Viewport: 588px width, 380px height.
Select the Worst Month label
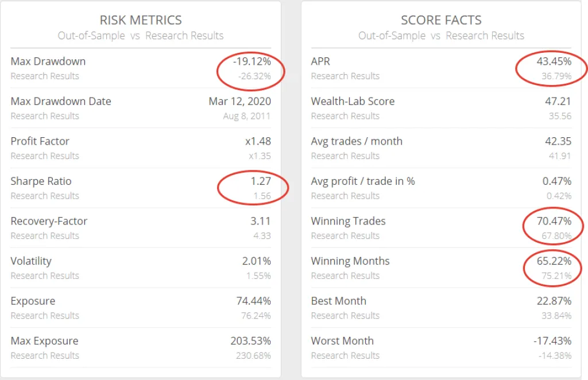(342, 341)
